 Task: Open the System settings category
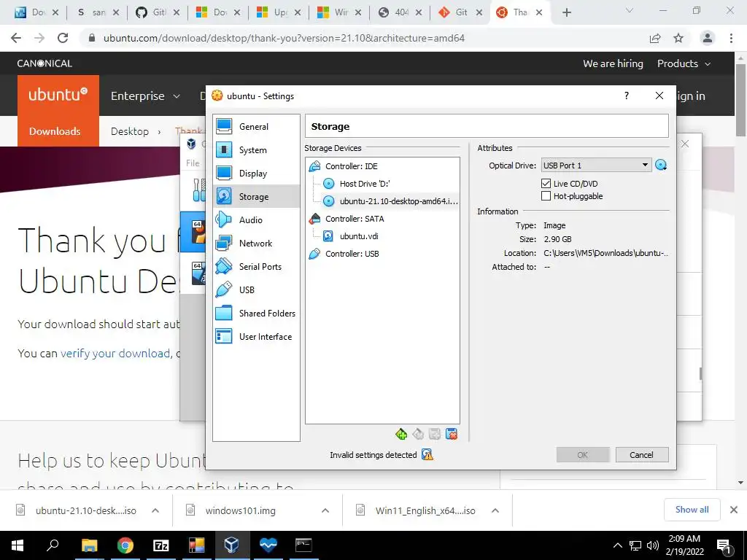[256, 150]
